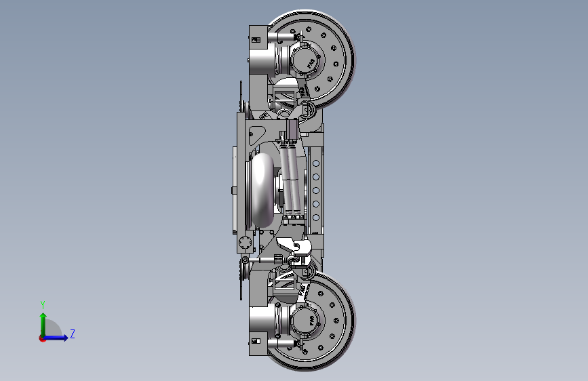This screenshot has width=588, height=381.
Task: Select the lower axle box bearing cover
Action: [306, 322]
